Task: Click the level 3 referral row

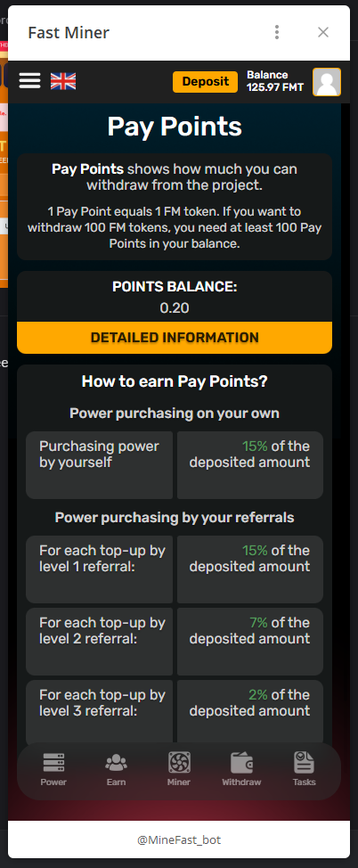Action: click(175, 713)
